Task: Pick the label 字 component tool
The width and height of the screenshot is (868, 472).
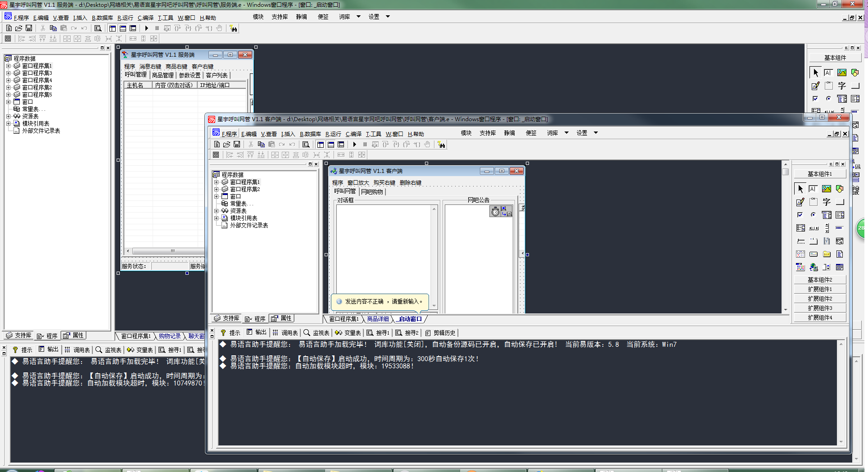Action: 827,202
